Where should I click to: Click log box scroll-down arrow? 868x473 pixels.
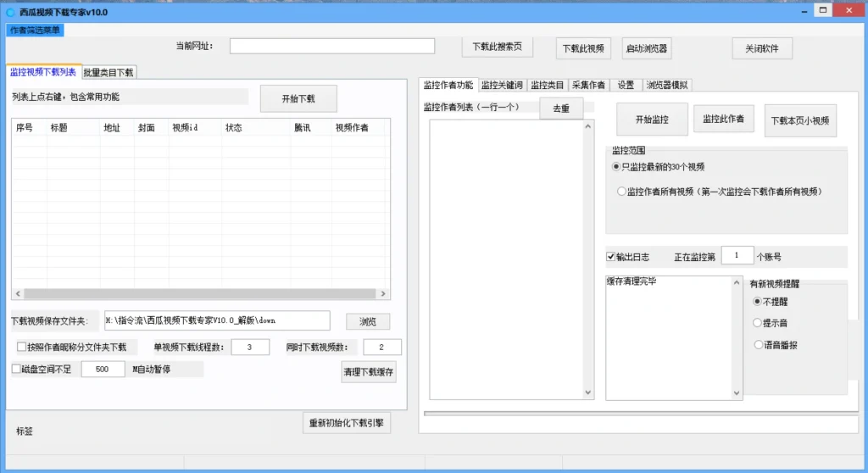click(737, 392)
